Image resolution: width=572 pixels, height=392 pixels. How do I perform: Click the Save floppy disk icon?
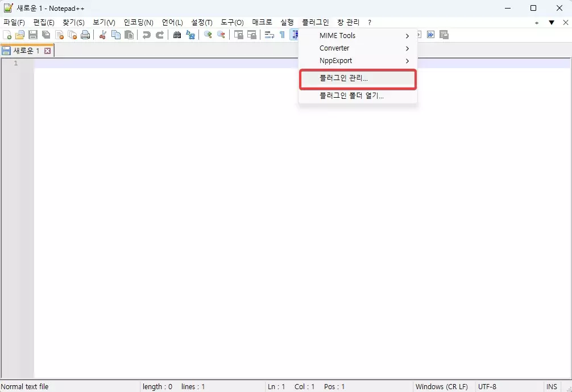click(33, 35)
